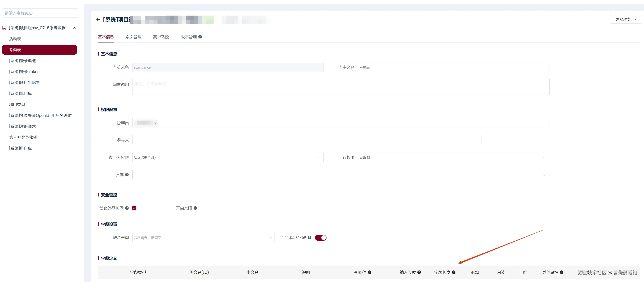Click the help icon next to 归属
644x282 pixels.
tap(127, 175)
